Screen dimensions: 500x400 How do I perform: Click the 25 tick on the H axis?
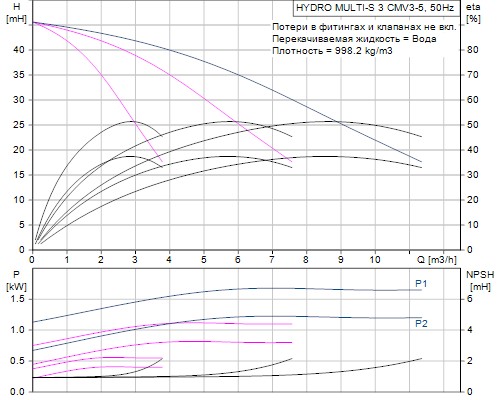[x=19, y=125]
